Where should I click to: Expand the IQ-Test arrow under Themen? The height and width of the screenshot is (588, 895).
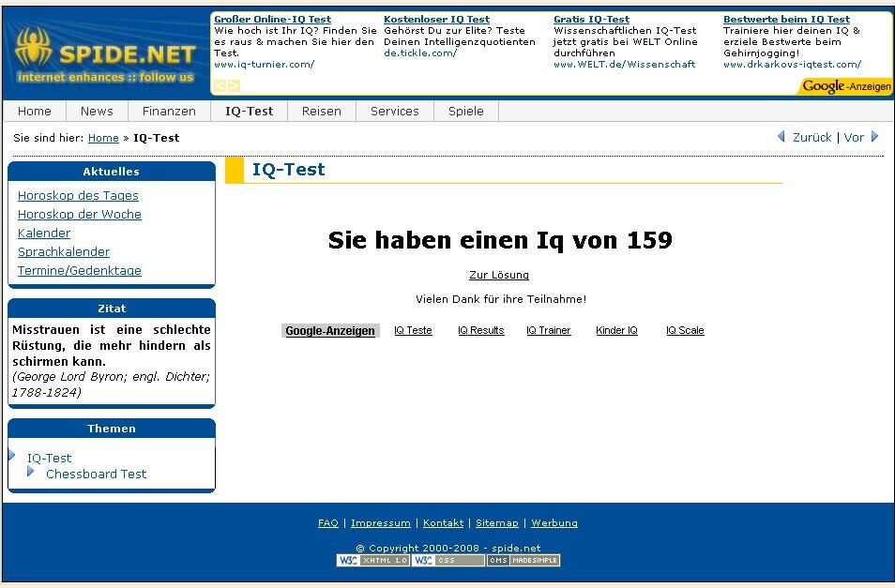point(12,457)
